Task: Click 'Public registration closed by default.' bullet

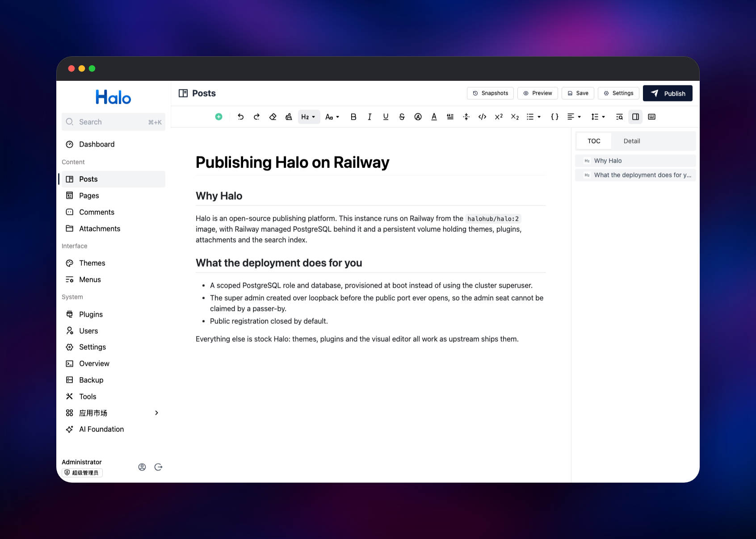Action: pos(269,321)
